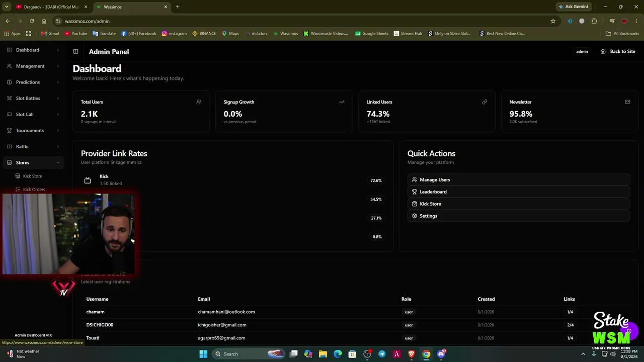Bookmark page with star icon
This screenshot has width=644, height=362.
(x=553, y=21)
